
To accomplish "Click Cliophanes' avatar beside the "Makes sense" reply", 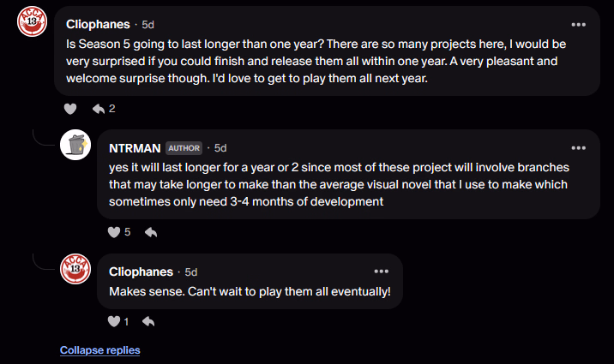I will point(75,271).
